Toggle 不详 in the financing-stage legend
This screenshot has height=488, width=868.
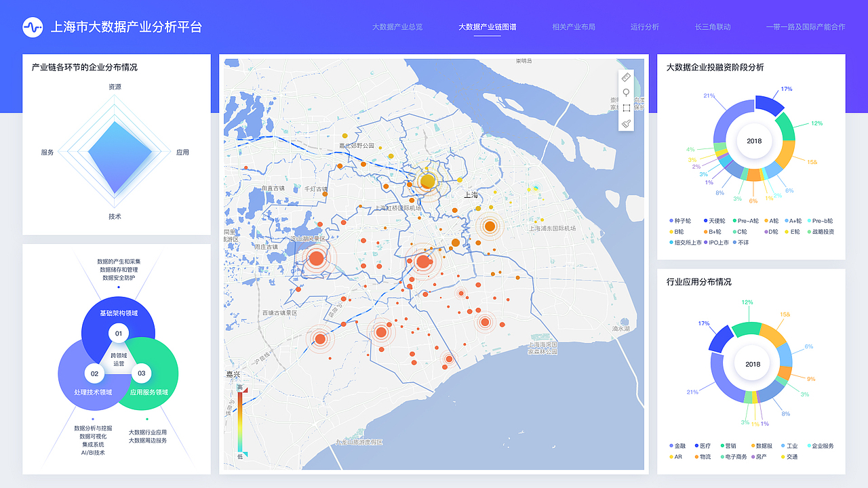[741, 243]
